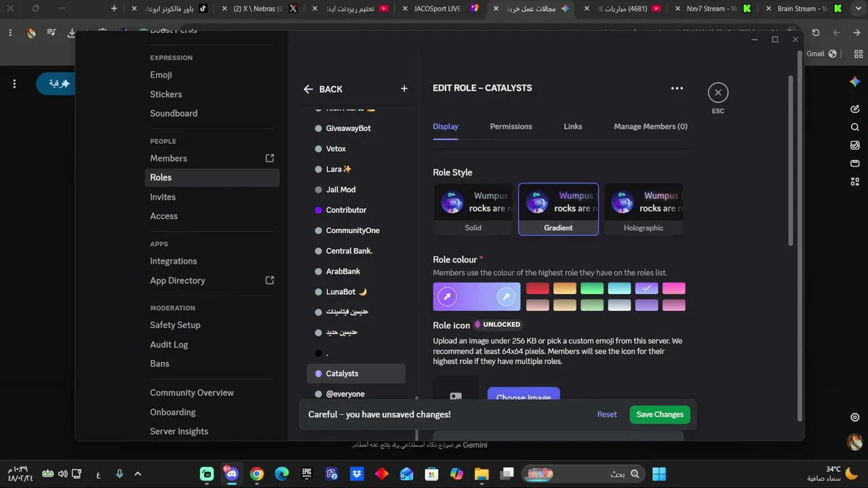Pick first gradient colour with left eyedropper

point(448,296)
